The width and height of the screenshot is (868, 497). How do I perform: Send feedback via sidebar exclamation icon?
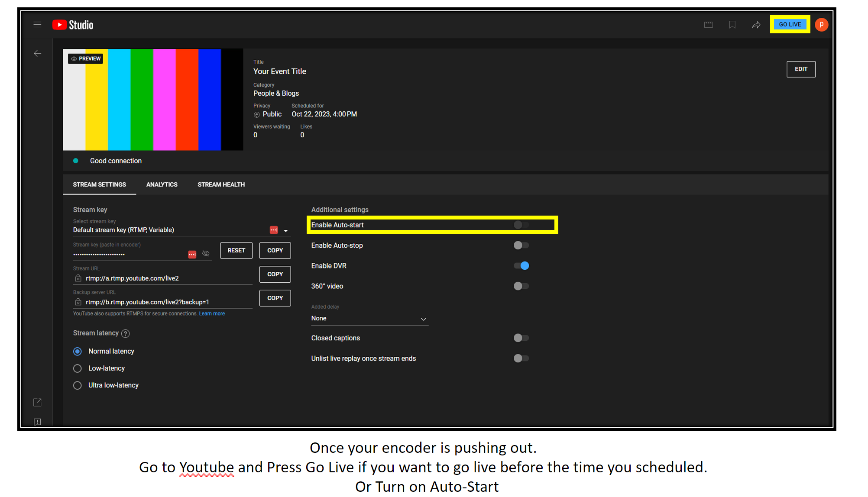coord(38,422)
